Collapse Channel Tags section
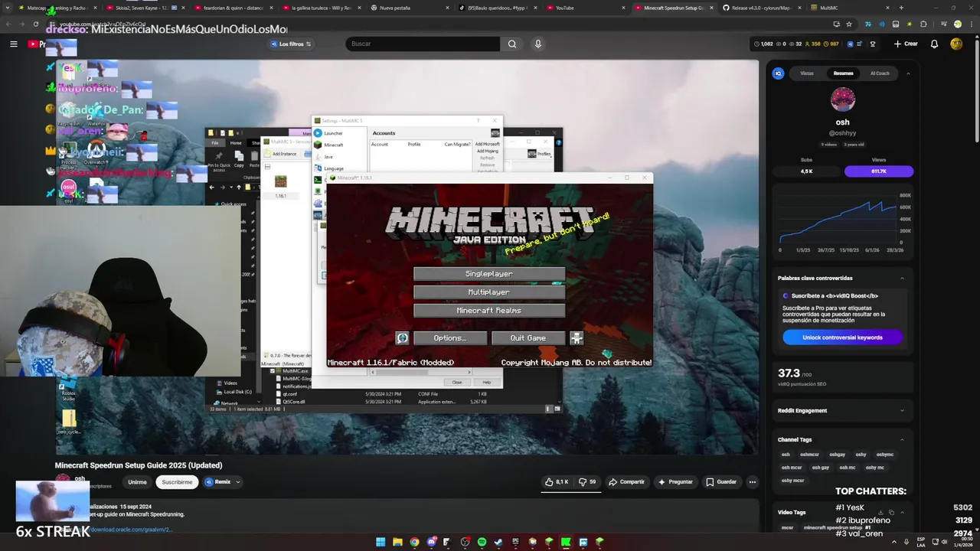 902,440
